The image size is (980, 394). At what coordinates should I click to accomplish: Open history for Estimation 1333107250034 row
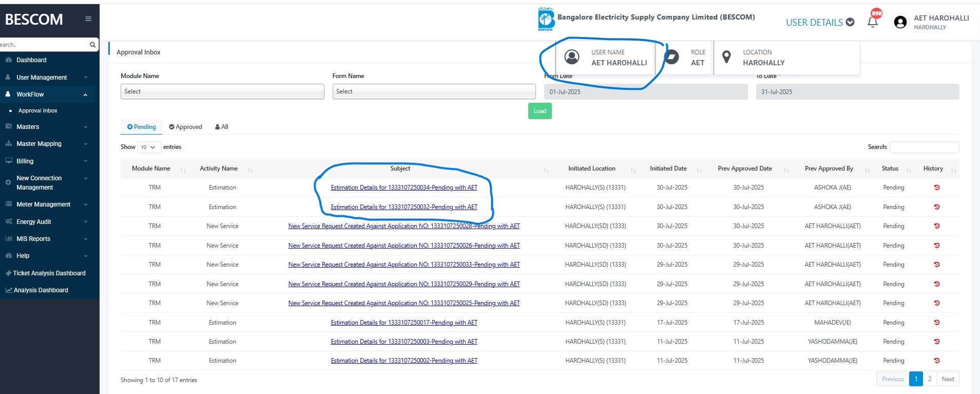click(x=936, y=187)
